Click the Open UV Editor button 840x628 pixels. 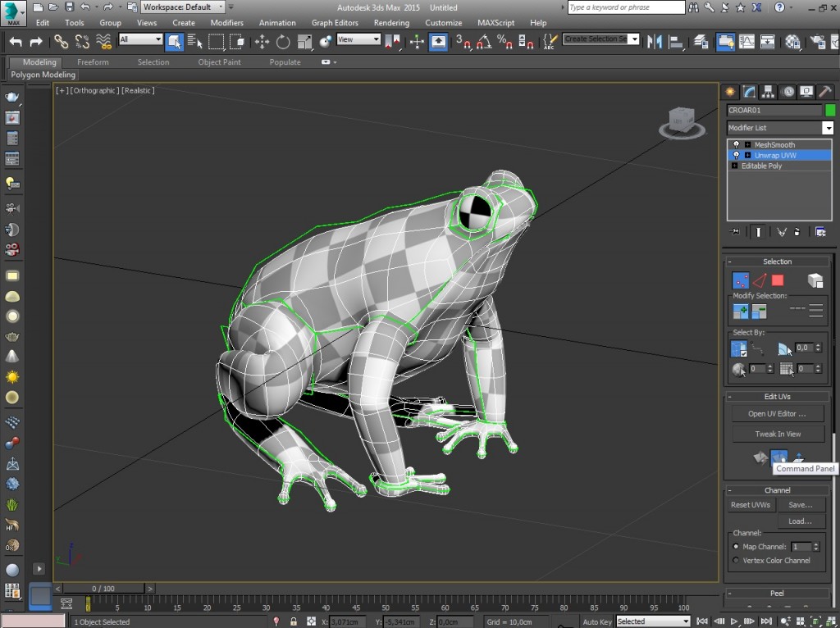coord(777,413)
